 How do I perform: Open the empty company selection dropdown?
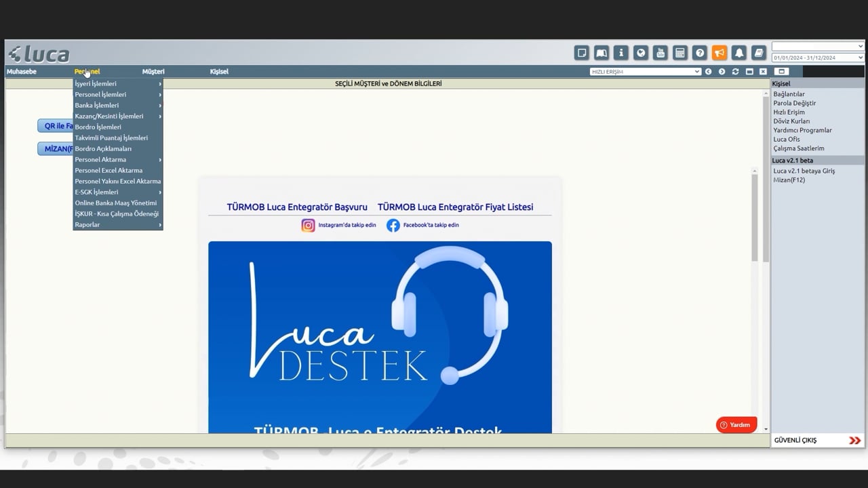point(818,46)
